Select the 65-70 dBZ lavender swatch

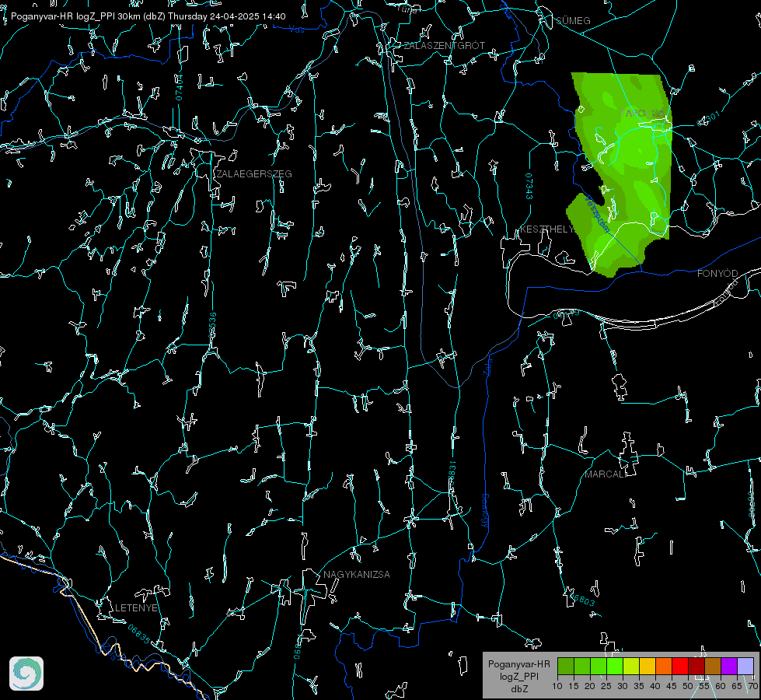[745, 667]
